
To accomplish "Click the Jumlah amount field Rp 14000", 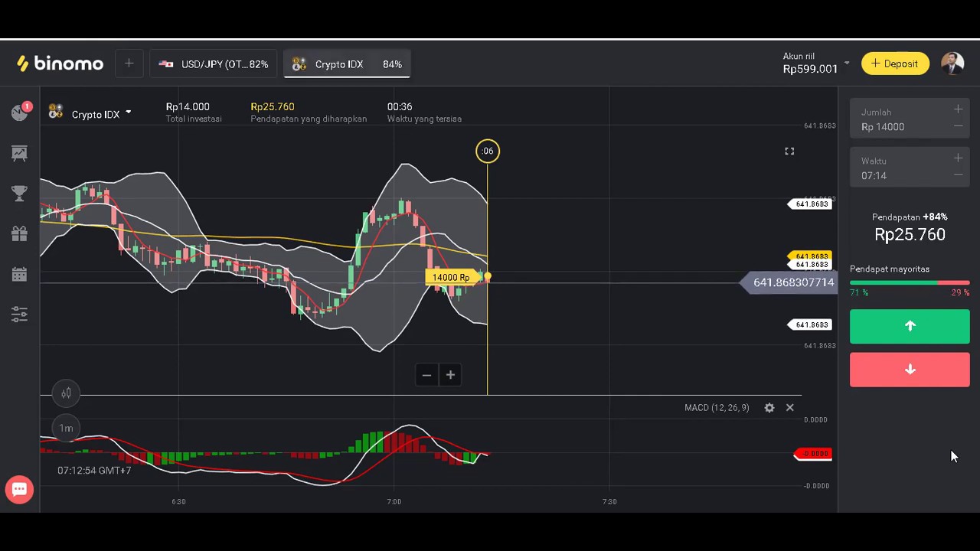I will point(910,119).
